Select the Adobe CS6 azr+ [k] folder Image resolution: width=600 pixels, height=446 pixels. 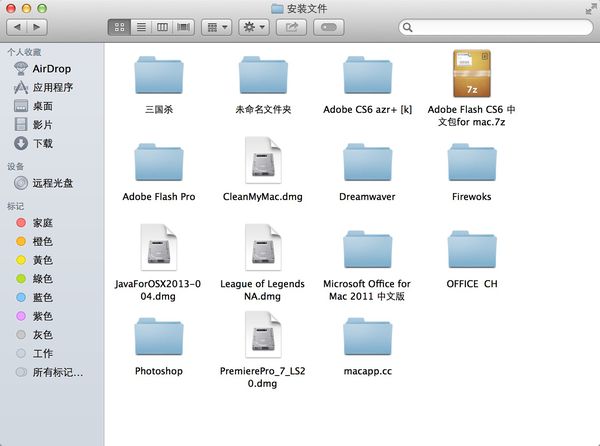pyautogui.click(x=368, y=75)
